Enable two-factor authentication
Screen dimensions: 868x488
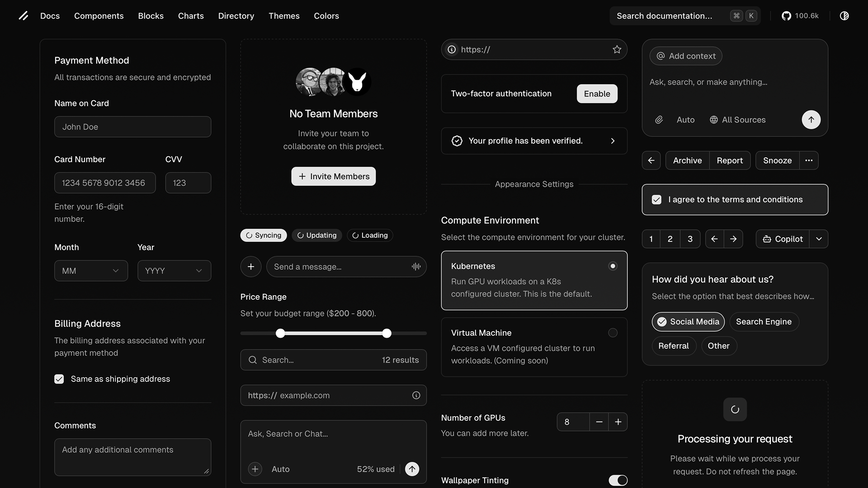click(x=597, y=94)
